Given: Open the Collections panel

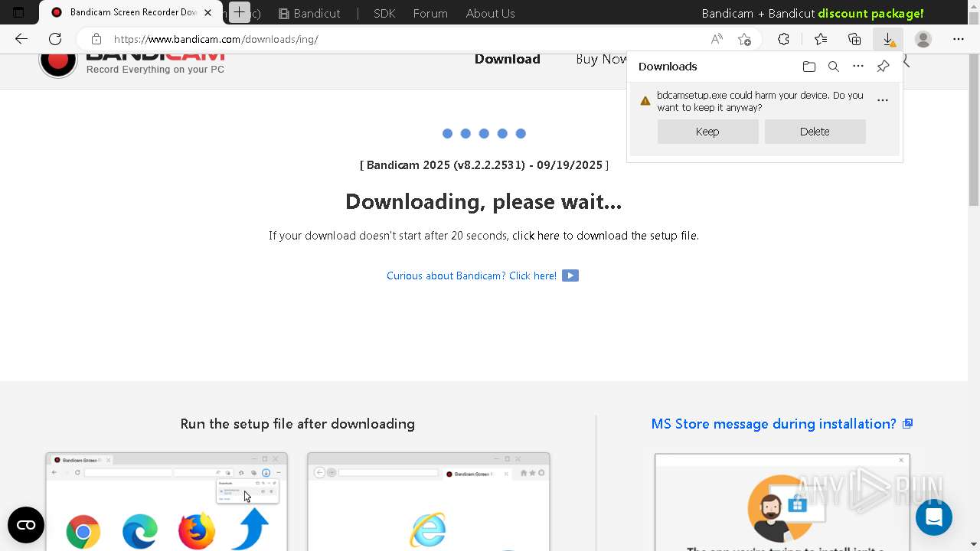Looking at the screenshot, I should point(854,39).
